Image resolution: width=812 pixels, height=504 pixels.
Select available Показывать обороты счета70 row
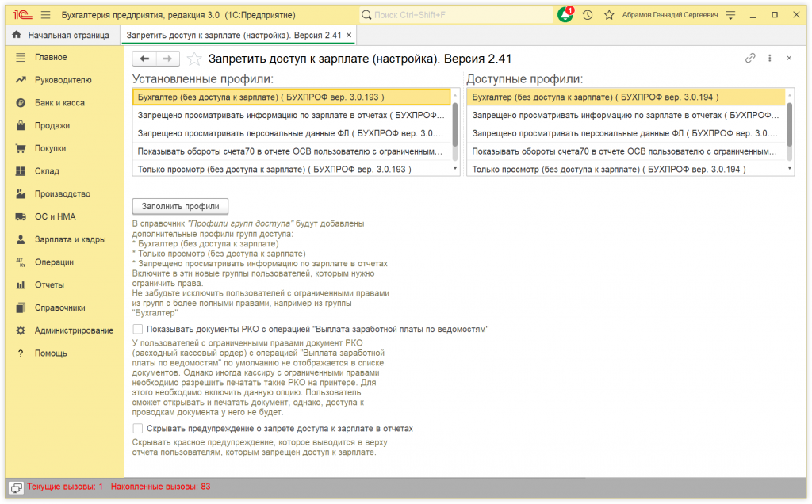tap(626, 151)
